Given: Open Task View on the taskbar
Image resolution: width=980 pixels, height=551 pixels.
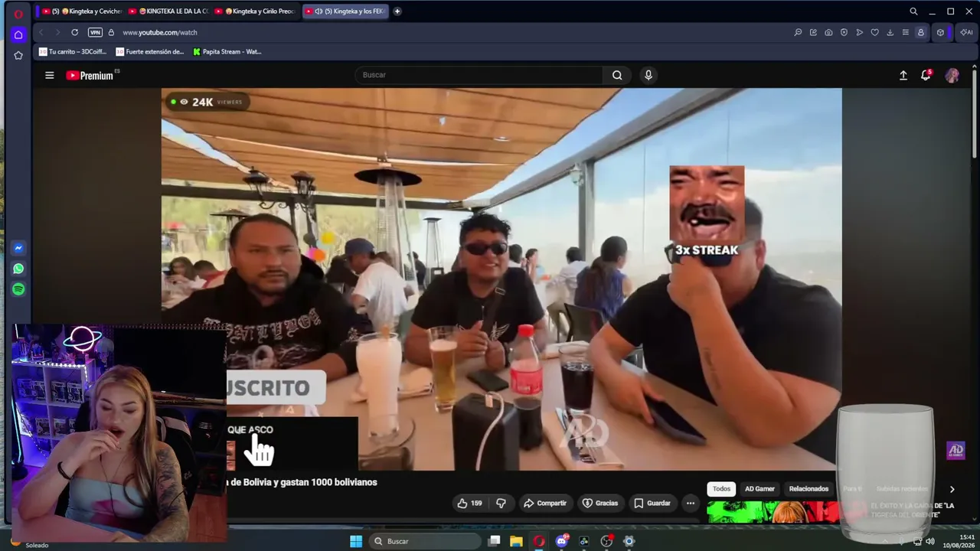Looking at the screenshot, I should [495, 541].
